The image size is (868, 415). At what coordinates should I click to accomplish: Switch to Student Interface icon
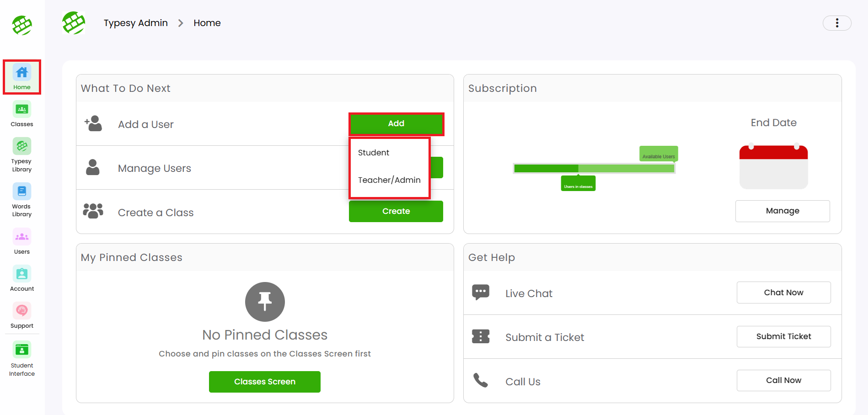tap(22, 350)
